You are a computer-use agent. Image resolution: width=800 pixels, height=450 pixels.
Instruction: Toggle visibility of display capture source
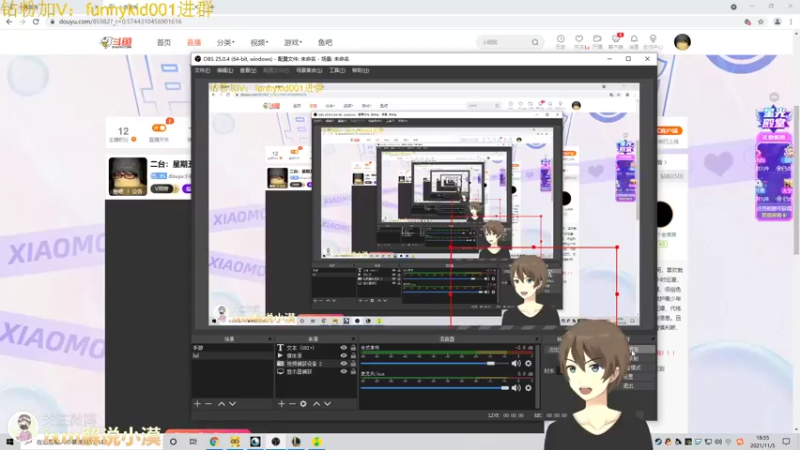pos(343,372)
